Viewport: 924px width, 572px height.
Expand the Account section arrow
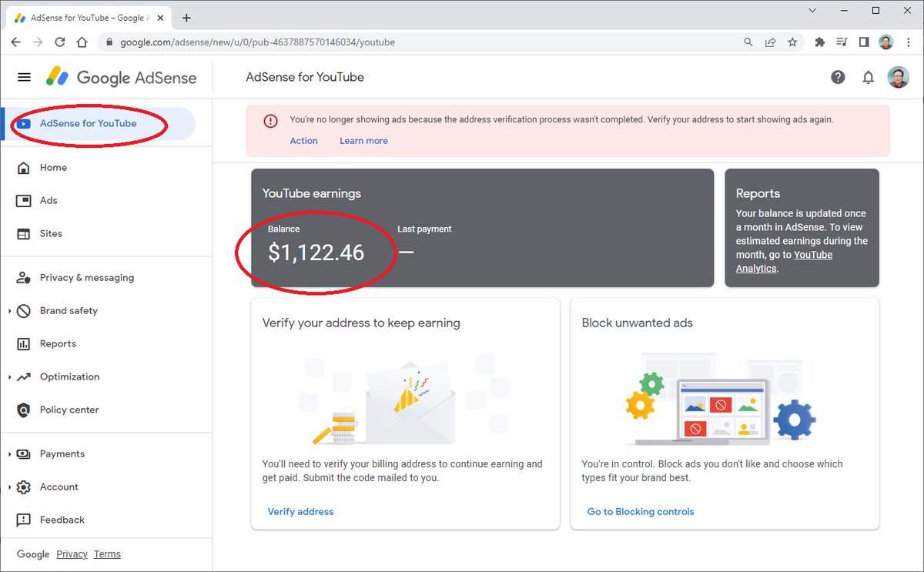click(9, 487)
